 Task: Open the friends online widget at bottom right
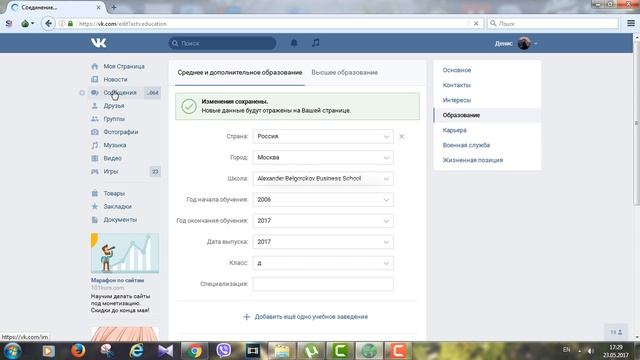pos(616,332)
